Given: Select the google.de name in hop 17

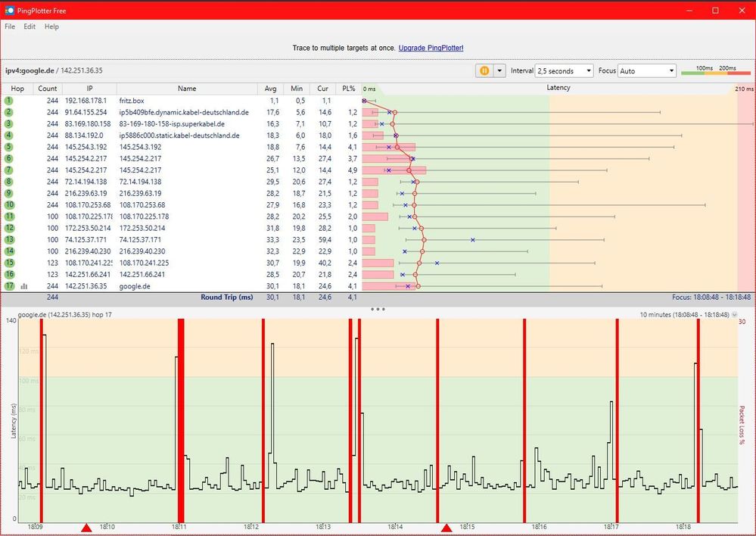Looking at the screenshot, I should click(135, 286).
